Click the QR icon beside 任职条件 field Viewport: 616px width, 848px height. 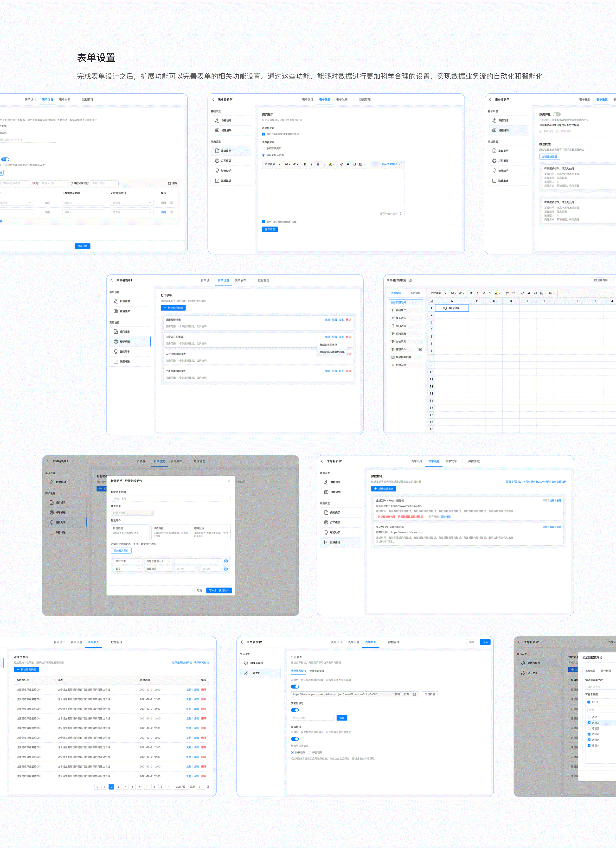click(x=420, y=350)
